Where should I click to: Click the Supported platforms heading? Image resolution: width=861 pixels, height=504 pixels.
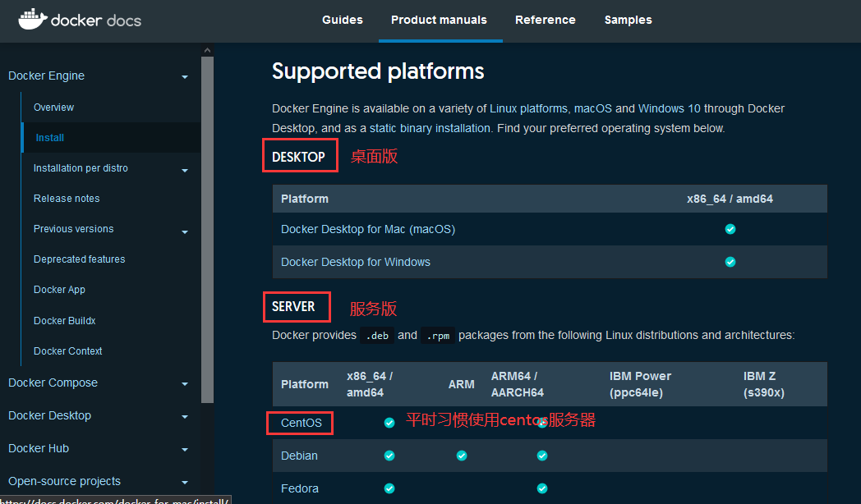(378, 71)
